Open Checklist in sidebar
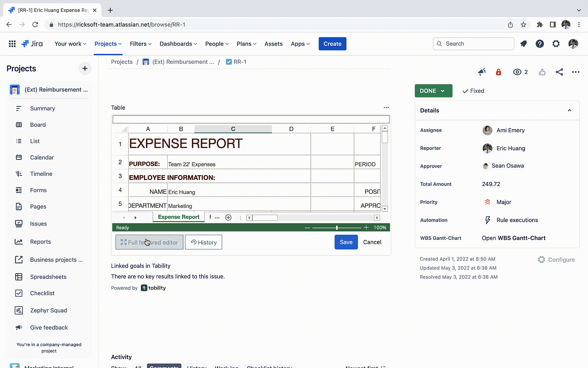Screen dimensions: 588x368 pyautogui.click(x=49, y=293)
